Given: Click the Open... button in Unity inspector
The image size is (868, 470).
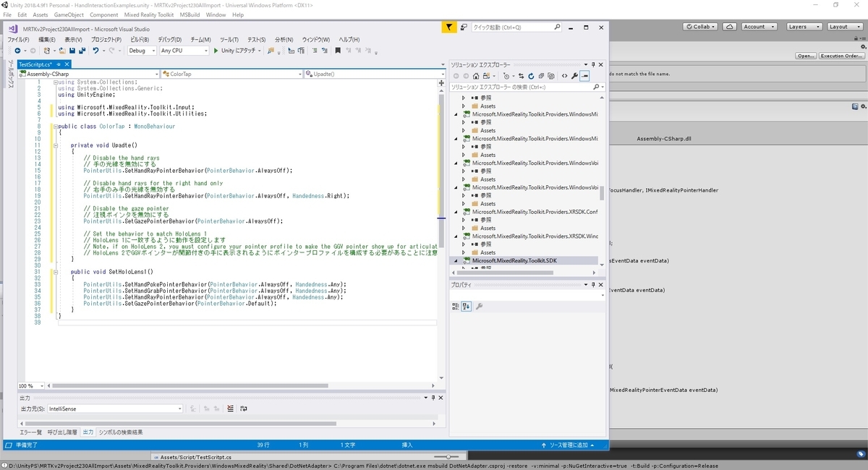Looking at the screenshot, I should (806, 56).
